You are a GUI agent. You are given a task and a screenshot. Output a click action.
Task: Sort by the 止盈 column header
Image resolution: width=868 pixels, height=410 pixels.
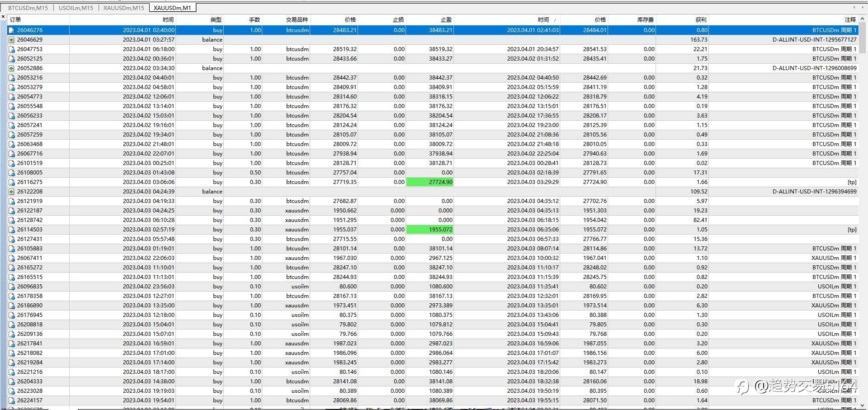tap(446, 19)
